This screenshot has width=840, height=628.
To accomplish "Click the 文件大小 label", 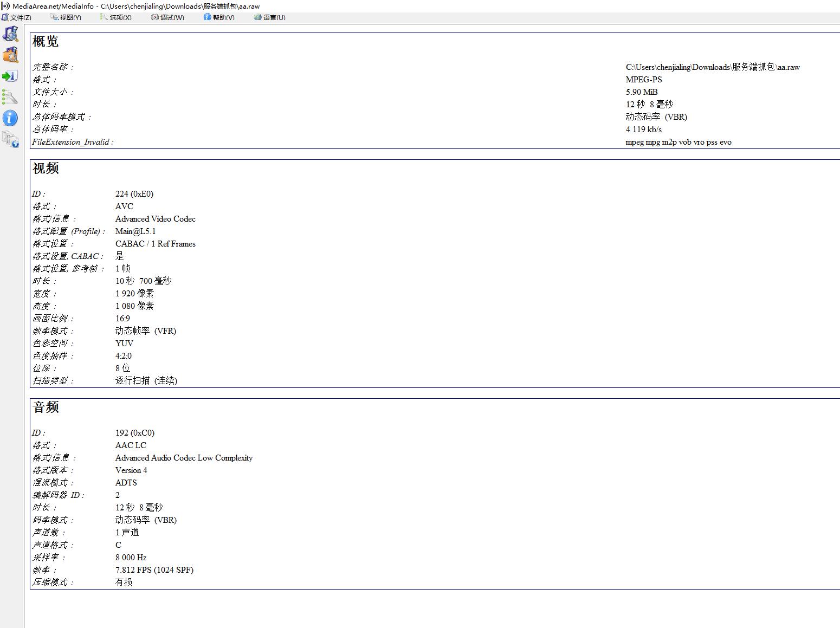I will [x=53, y=92].
